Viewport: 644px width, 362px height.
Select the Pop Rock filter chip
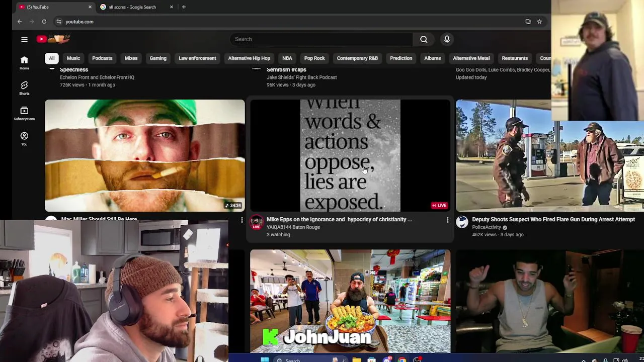click(314, 58)
